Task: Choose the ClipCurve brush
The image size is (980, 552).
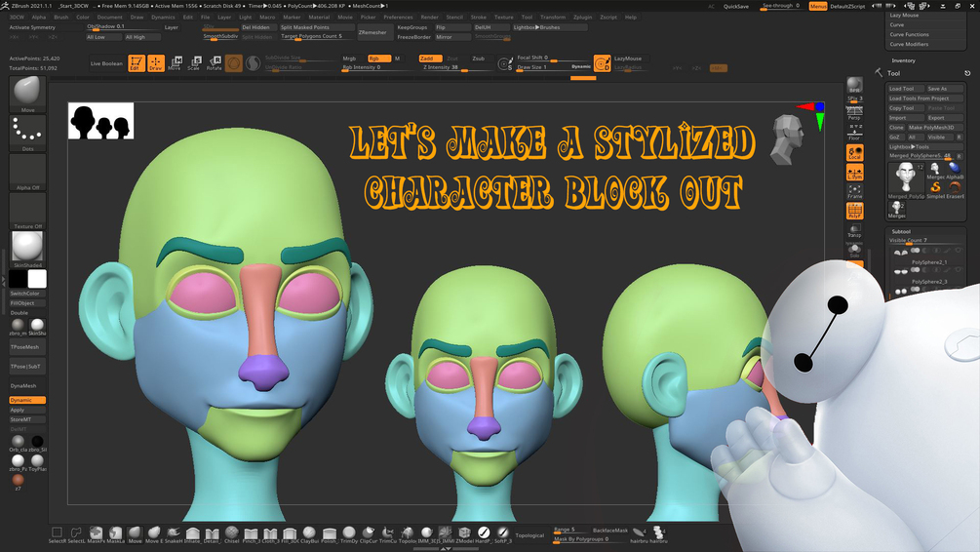Action: tap(369, 534)
